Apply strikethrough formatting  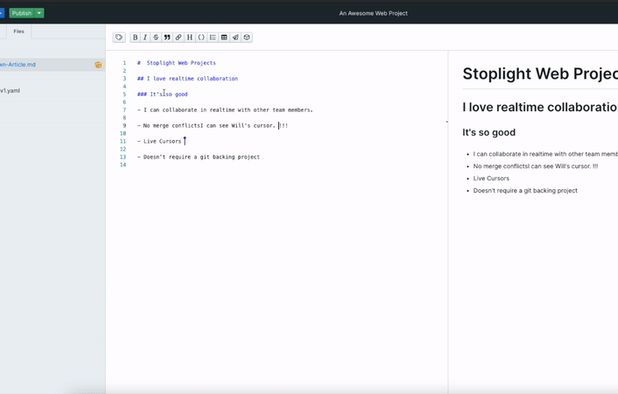pos(156,37)
